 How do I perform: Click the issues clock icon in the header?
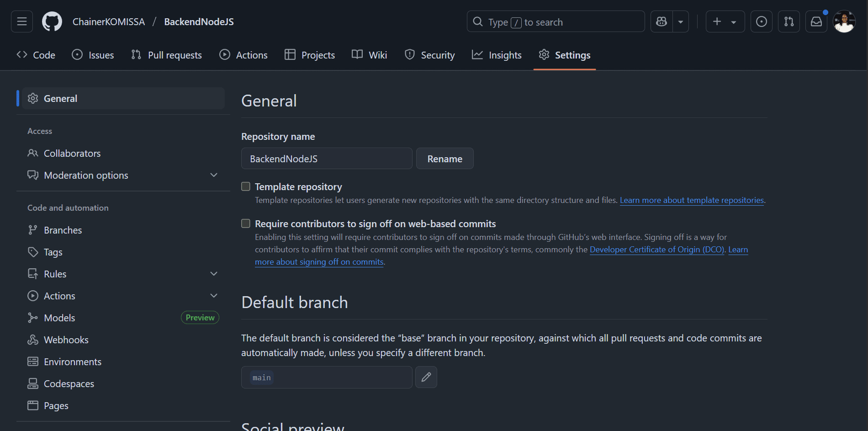pos(761,21)
